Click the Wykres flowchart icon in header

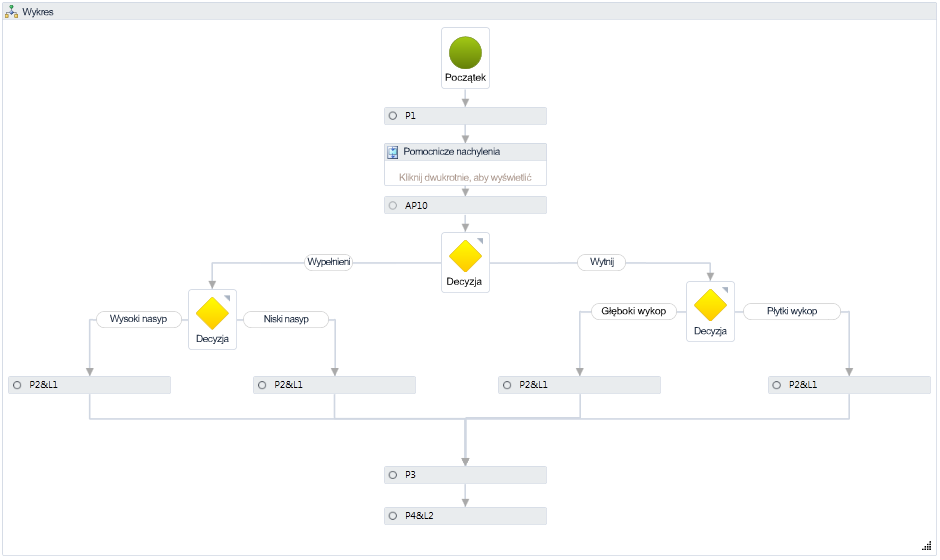pyautogui.click(x=11, y=11)
